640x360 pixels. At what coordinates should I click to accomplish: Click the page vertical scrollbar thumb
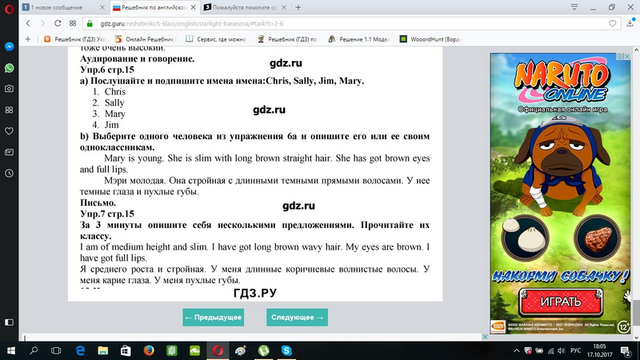point(636,313)
